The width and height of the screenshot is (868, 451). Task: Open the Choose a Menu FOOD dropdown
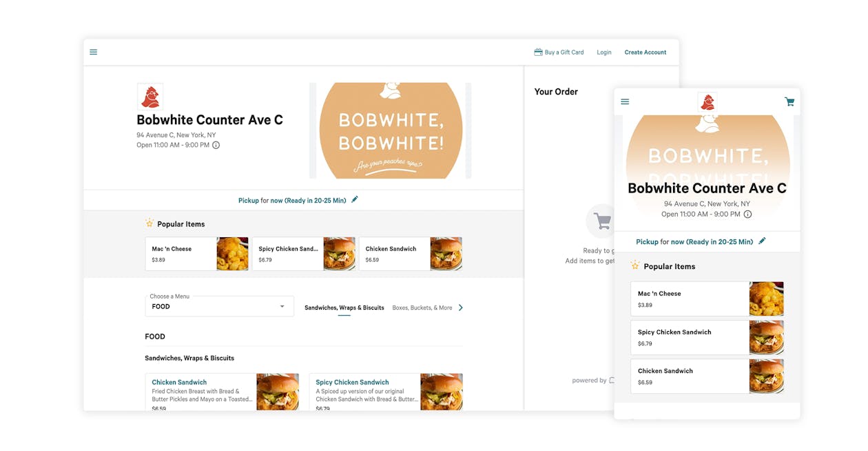[219, 306]
